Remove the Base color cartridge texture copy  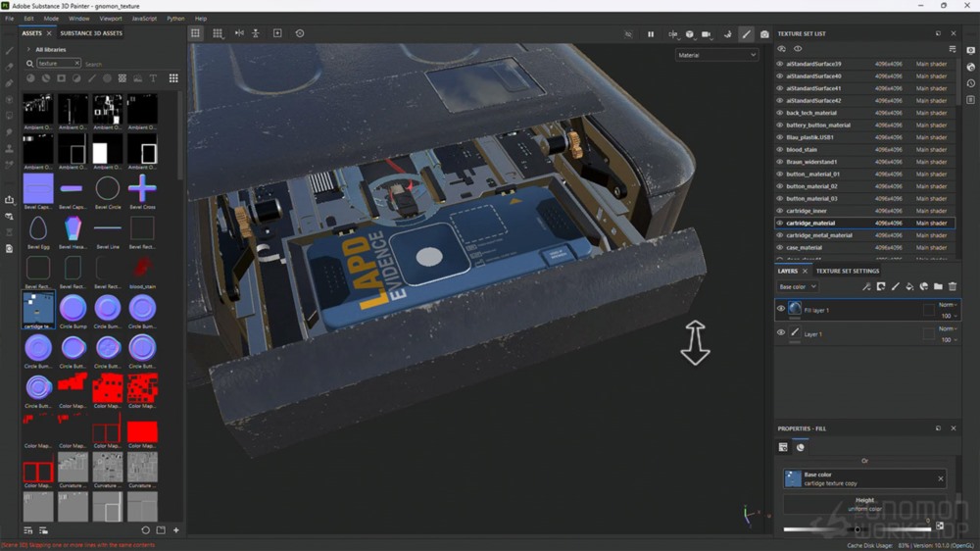tap(941, 478)
